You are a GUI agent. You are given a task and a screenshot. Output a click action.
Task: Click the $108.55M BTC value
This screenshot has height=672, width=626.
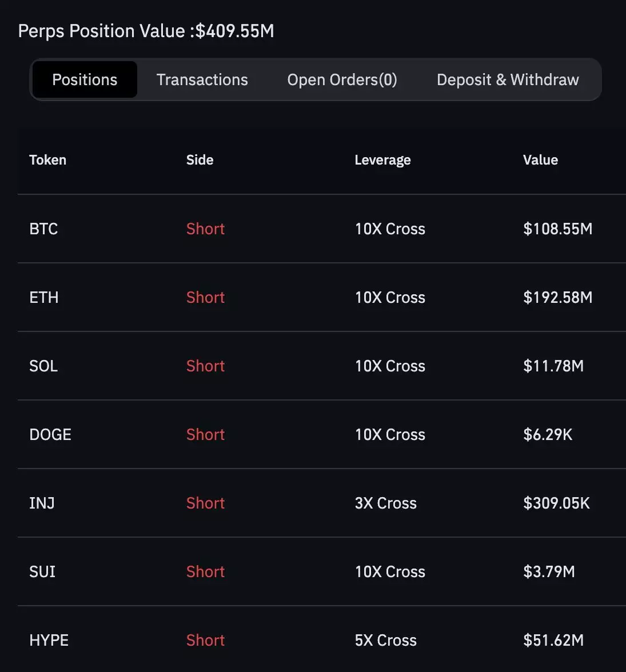point(557,229)
